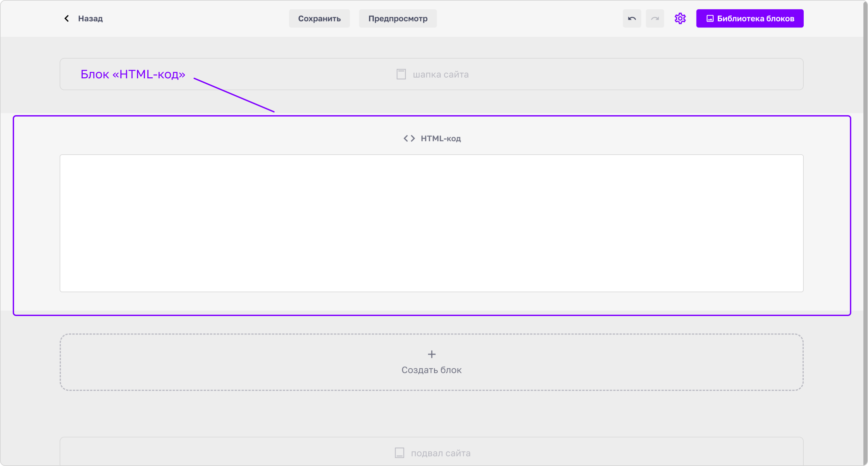The height and width of the screenshot is (466, 868).
Task: Open Библиотека блоков
Action: pyautogui.click(x=750, y=18)
